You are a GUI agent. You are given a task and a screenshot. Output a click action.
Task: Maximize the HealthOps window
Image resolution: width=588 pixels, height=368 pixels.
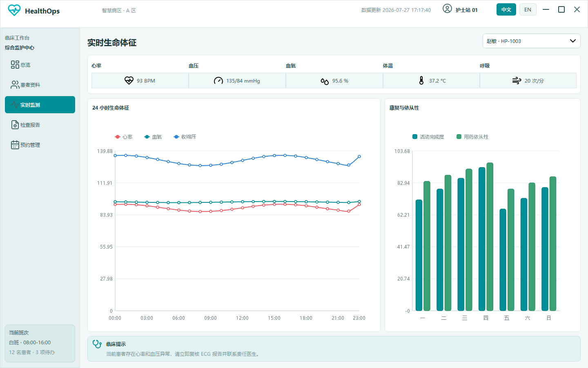[x=561, y=9]
